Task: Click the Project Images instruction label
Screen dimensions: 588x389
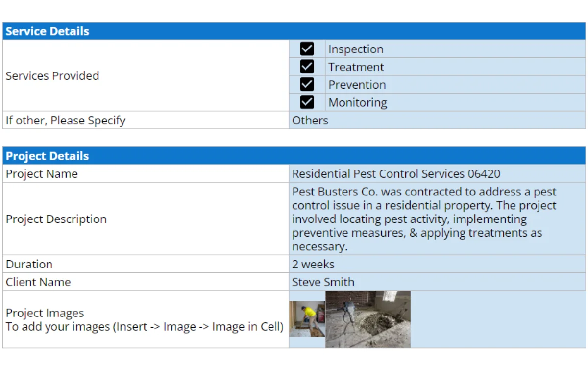Action: [x=145, y=320]
